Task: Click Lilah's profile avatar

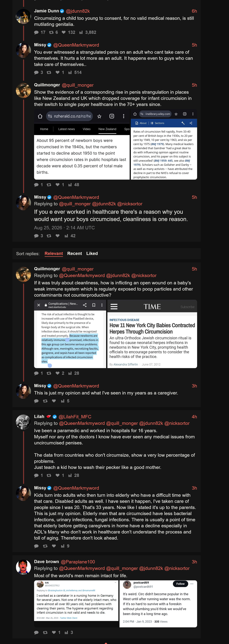Action: [x=23, y=422]
